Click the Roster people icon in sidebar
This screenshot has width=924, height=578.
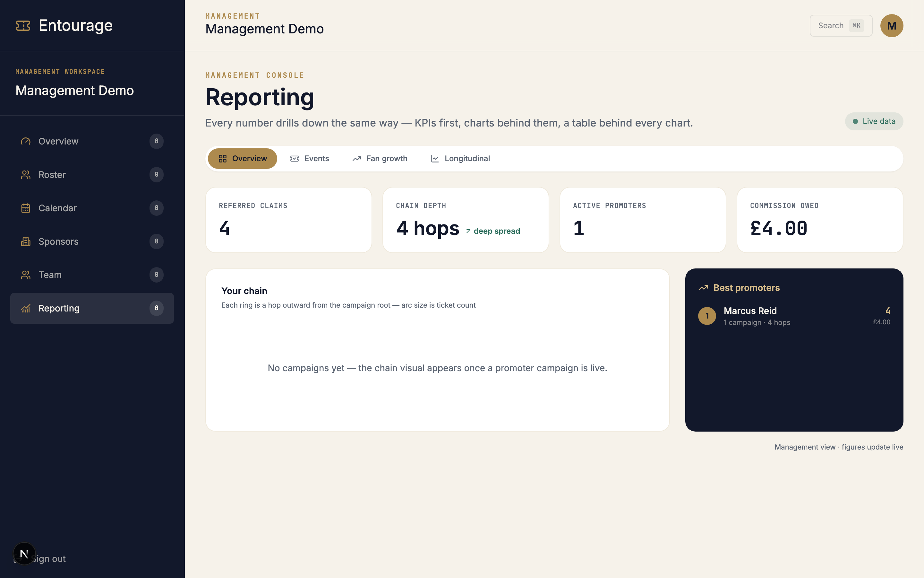click(x=26, y=175)
